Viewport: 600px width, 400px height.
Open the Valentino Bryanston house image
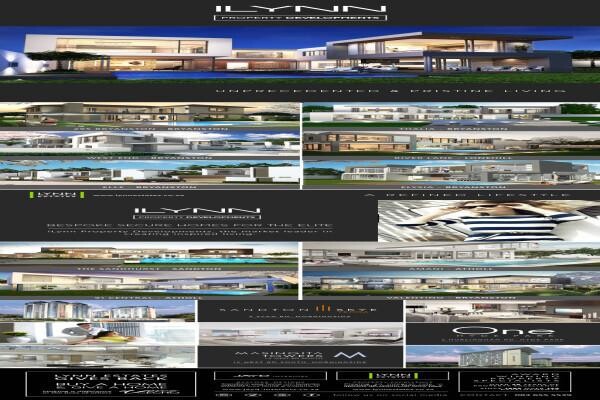click(x=451, y=283)
